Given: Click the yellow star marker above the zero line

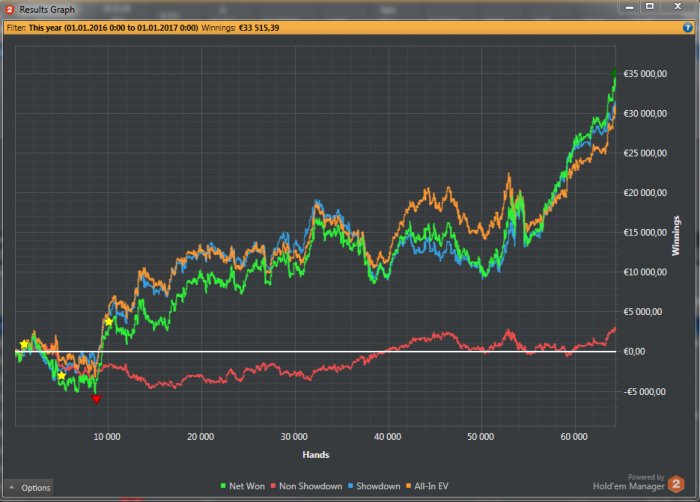Looking at the screenshot, I should [25, 344].
